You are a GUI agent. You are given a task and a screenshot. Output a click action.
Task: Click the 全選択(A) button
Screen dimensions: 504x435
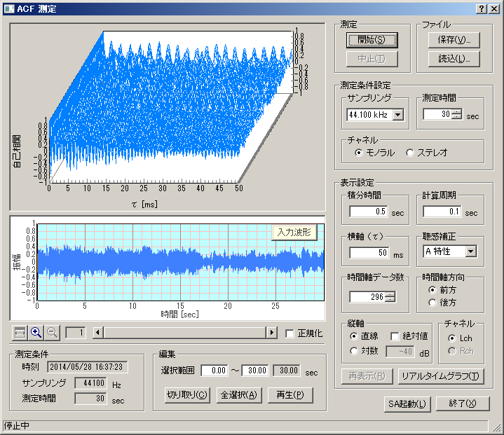click(239, 395)
